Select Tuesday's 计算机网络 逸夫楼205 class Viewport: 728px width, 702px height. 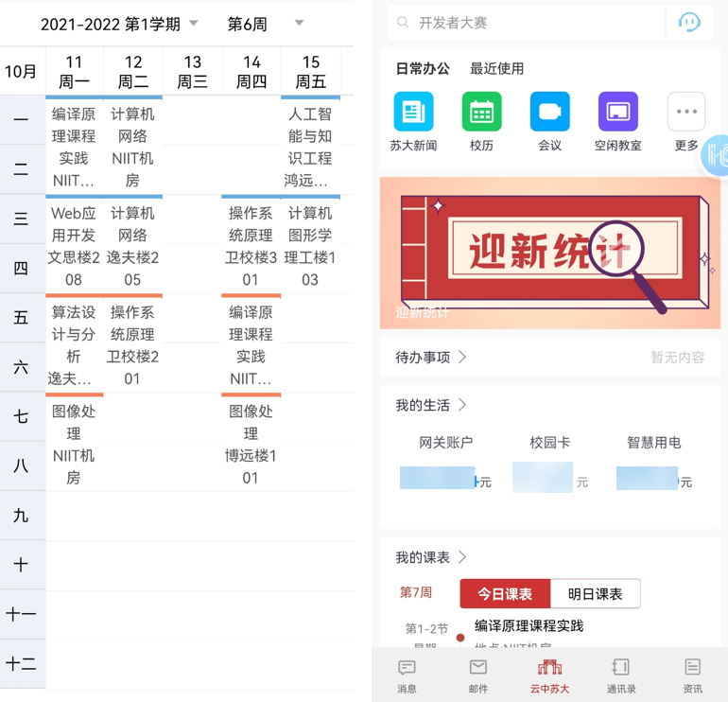132,245
